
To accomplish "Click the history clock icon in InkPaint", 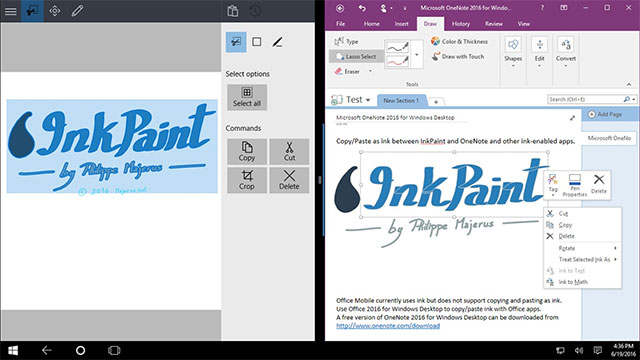I will tap(255, 11).
